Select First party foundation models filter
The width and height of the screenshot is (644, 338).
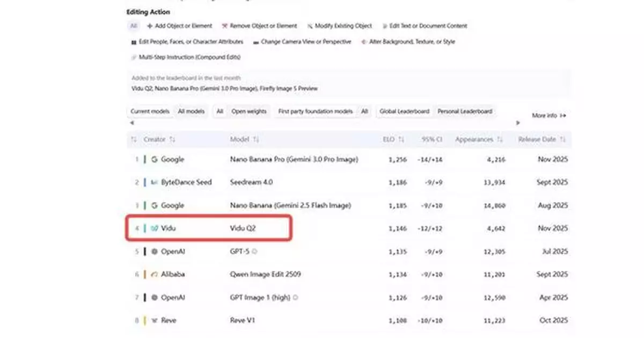(315, 112)
